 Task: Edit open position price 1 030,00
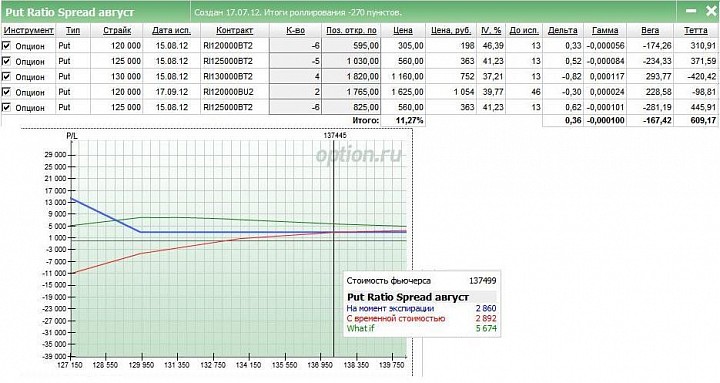pyautogui.click(x=351, y=61)
